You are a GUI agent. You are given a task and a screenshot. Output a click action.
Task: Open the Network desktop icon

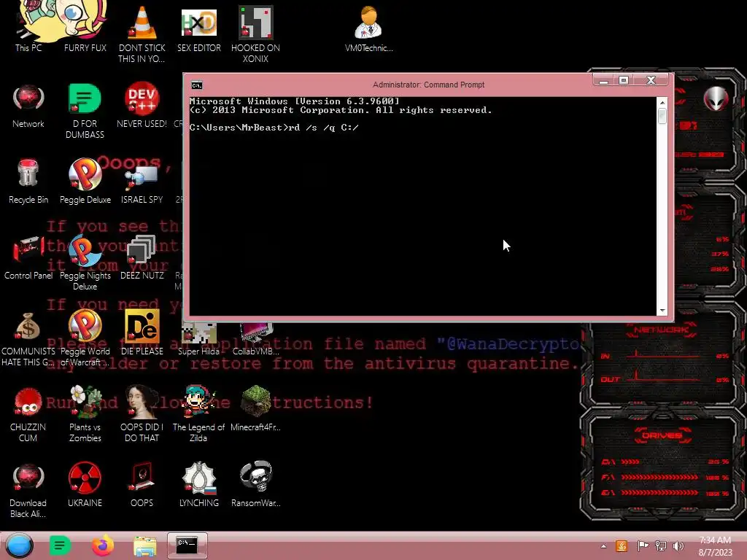click(x=28, y=106)
